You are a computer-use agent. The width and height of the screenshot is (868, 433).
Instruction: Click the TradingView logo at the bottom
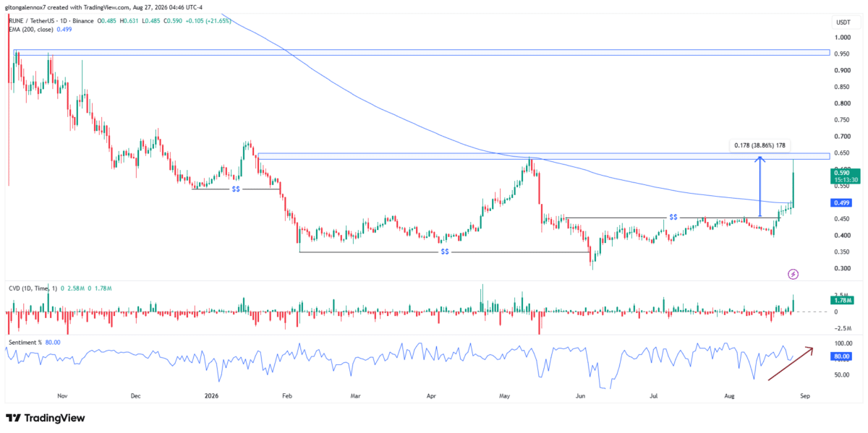click(45, 418)
